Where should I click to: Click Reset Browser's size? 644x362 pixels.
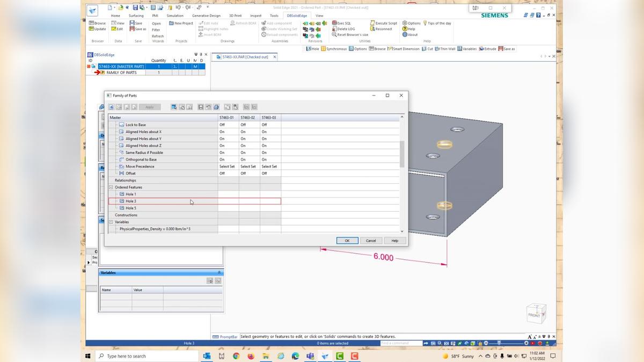click(x=350, y=35)
